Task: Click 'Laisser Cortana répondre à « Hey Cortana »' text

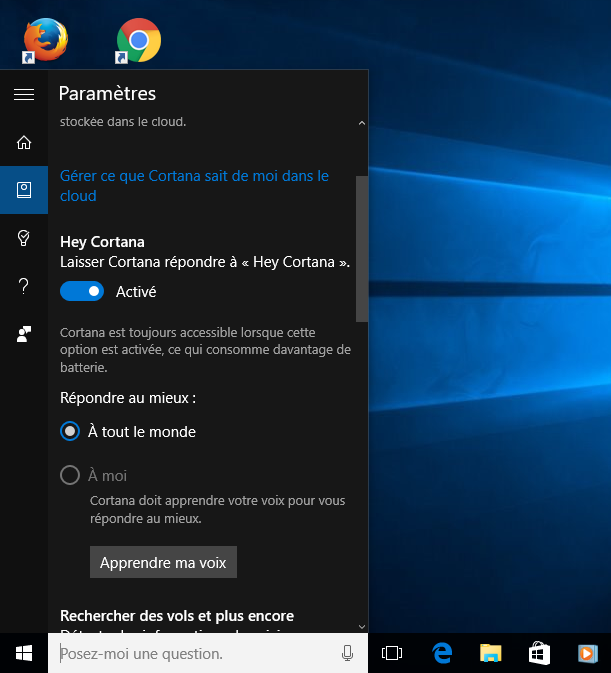Action: point(205,262)
